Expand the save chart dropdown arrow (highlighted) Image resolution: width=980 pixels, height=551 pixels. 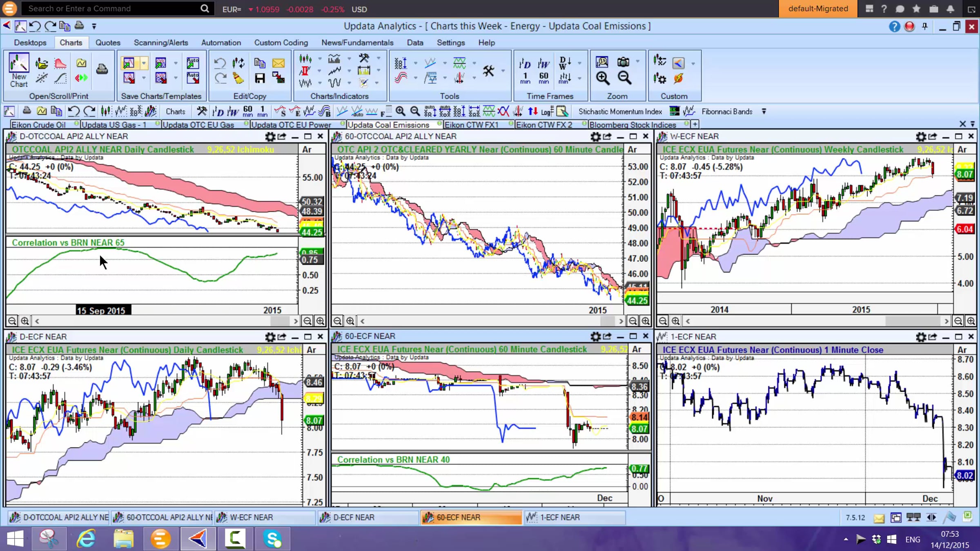tap(144, 63)
